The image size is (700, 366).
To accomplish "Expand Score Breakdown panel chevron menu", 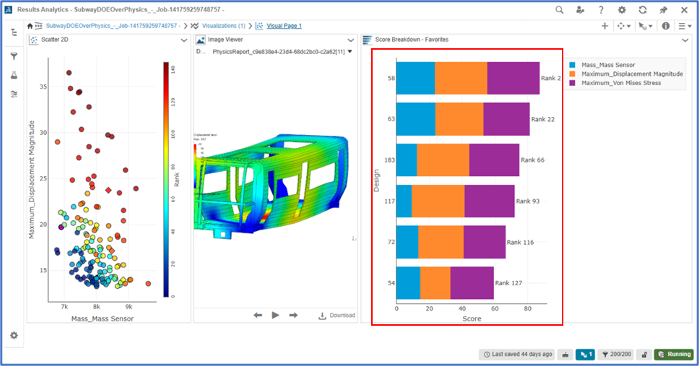I will (685, 40).
